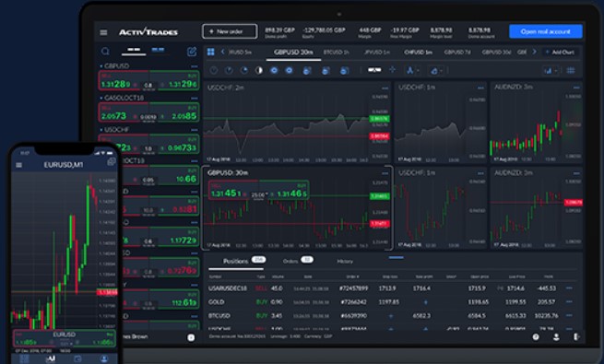The height and width of the screenshot is (364, 604).
Task: Open the hamburger menu beside the ActivTrades logo
Action: tap(103, 32)
